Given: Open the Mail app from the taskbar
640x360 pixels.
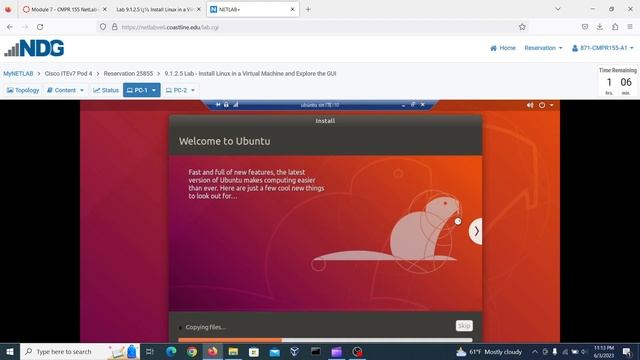Looking at the screenshot, I should (275, 351).
